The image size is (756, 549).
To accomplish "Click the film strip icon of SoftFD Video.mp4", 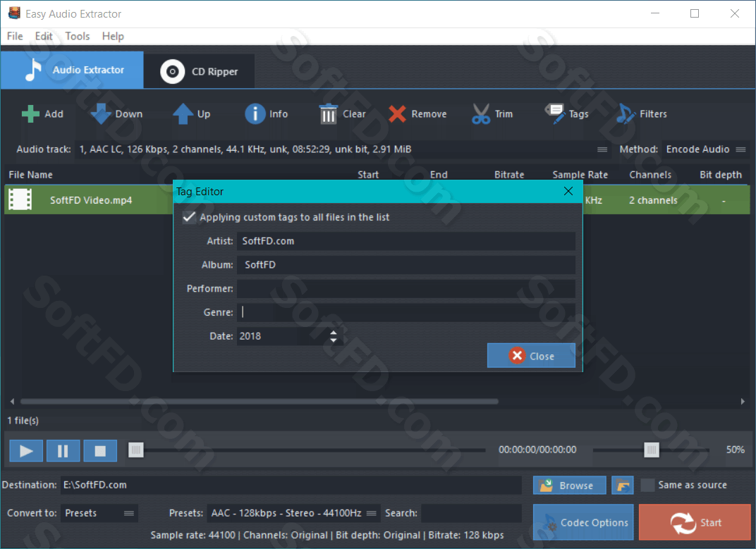I will [20, 199].
